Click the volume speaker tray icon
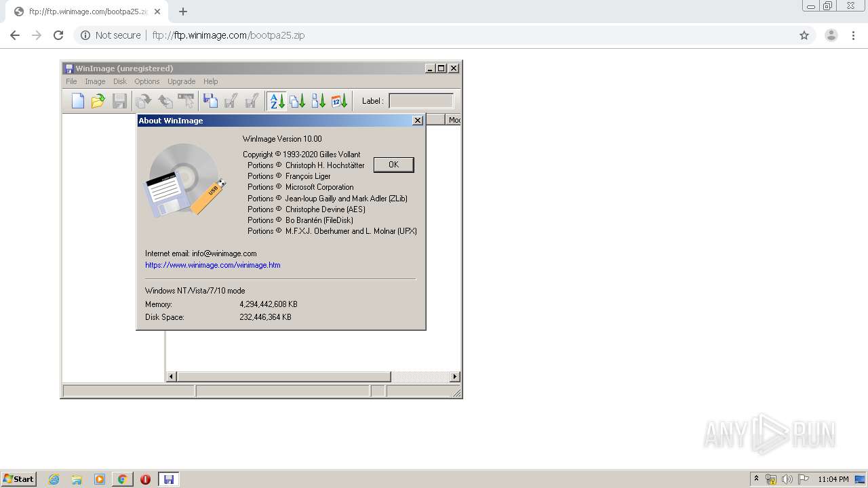The width and height of the screenshot is (868, 488). tap(787, 479)
